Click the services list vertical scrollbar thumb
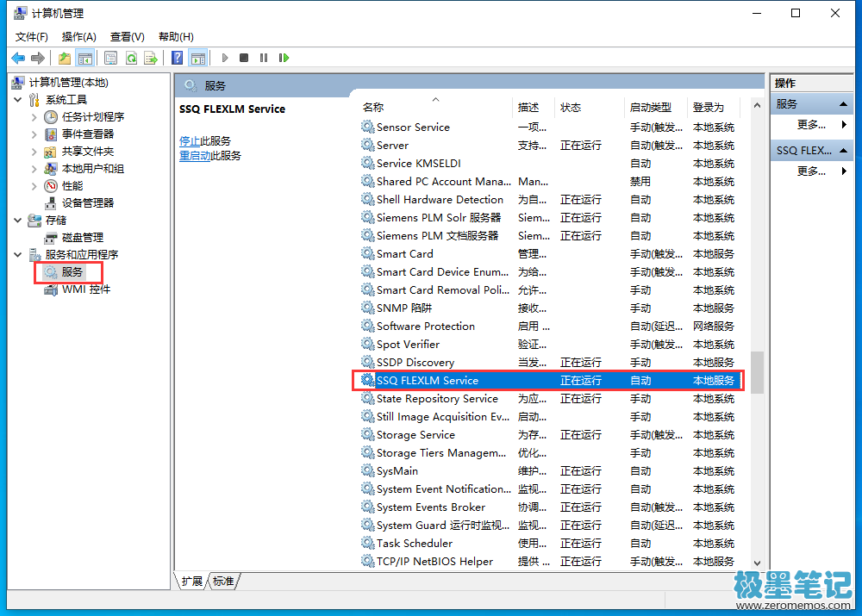 [757, 372]
